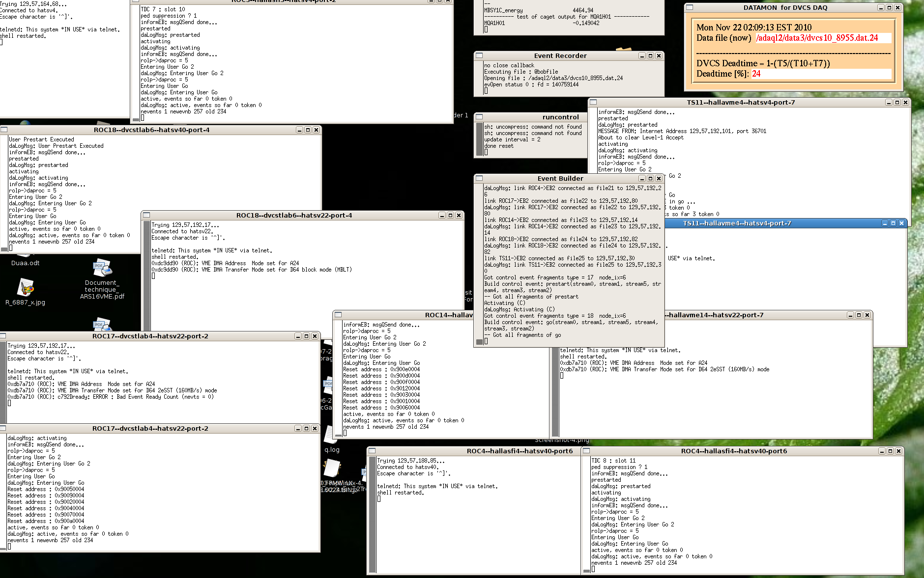
Task: Click 'done reset' line in runcontrol
Action: point(499,146)
